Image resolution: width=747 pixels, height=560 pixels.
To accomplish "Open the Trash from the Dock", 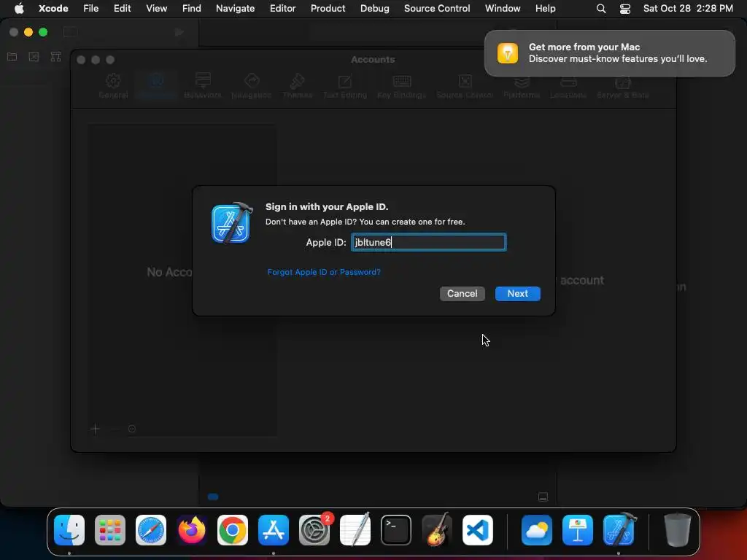I will coord(677,530).
